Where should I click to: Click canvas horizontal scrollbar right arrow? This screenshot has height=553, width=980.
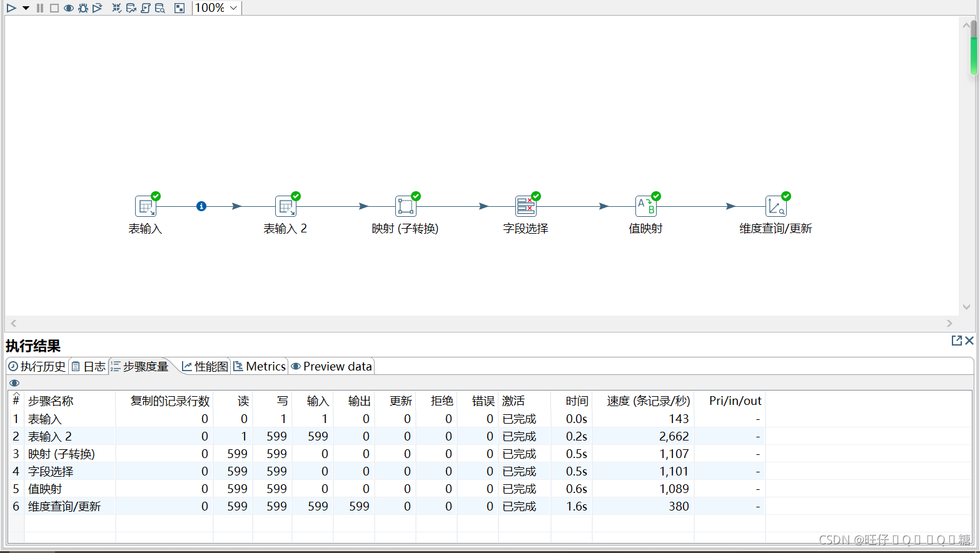pyautogui.click(x=949, y=323)
